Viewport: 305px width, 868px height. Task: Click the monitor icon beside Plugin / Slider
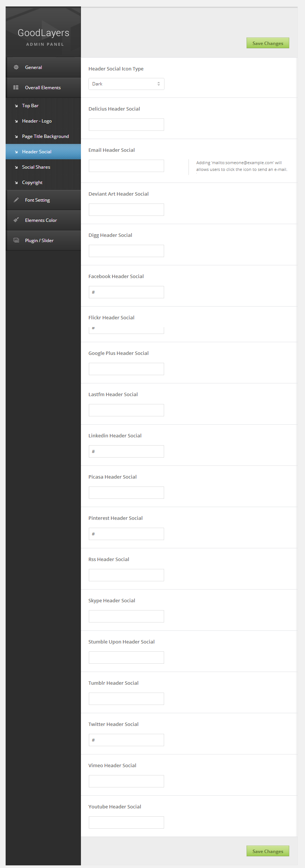click(16, 240)
